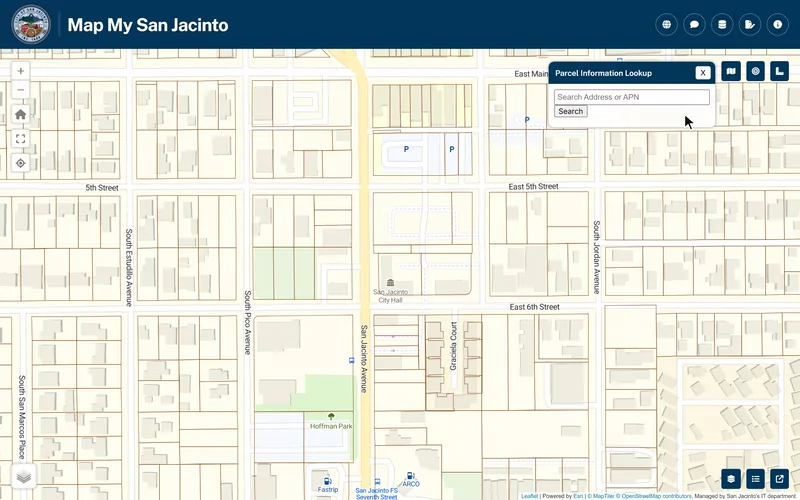Open the info icon in the header

click(778, 24)
